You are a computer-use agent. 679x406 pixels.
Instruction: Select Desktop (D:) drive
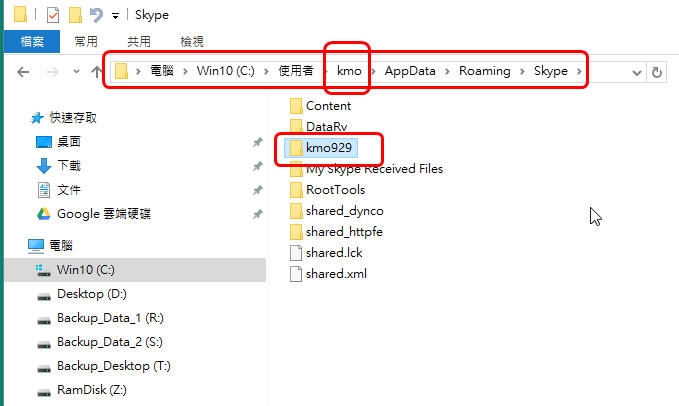click(x=92, y=294)
